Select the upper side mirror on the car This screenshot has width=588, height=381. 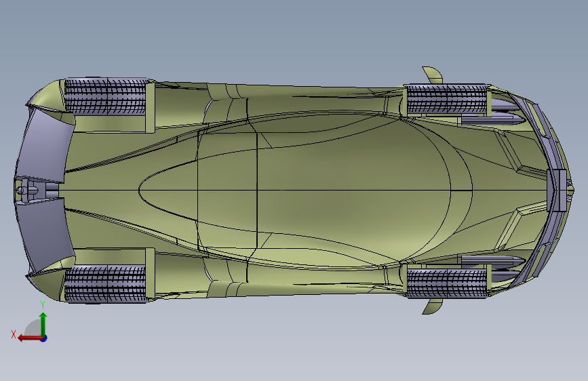[433, 75]
